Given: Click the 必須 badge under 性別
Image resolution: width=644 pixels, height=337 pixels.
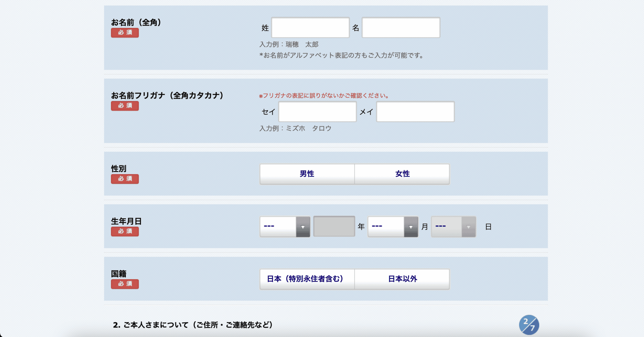Looking at the screenshot, I should pyautogui.click(x=125, y=179).
